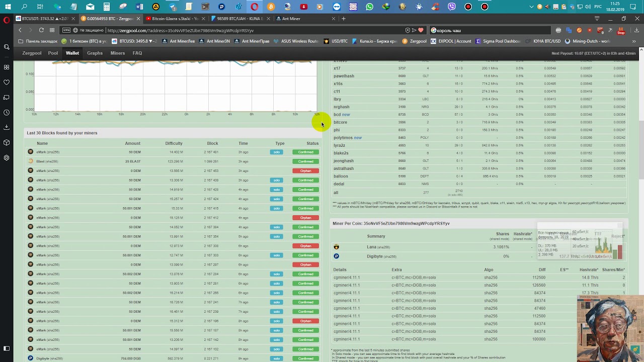Viewport: 644px width, 362px height.
Task: Open Opera from the taskbar
Action: 255,7
